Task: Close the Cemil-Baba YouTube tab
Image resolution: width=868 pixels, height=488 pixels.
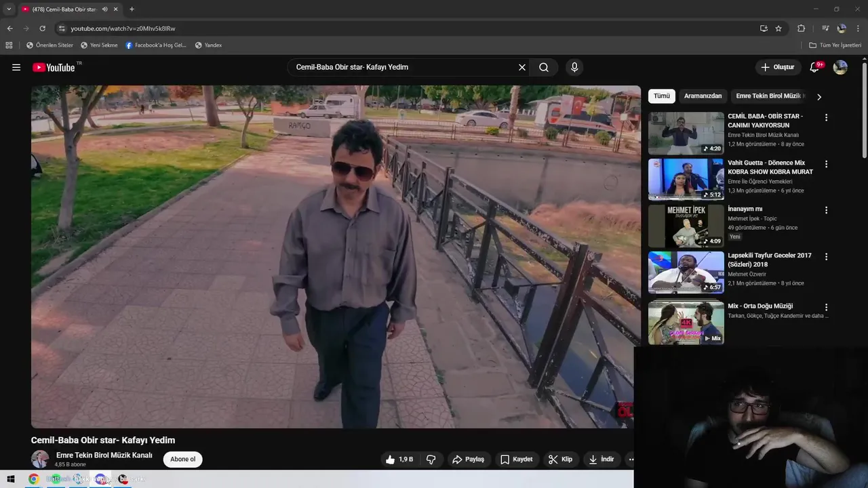Action: 116,9
